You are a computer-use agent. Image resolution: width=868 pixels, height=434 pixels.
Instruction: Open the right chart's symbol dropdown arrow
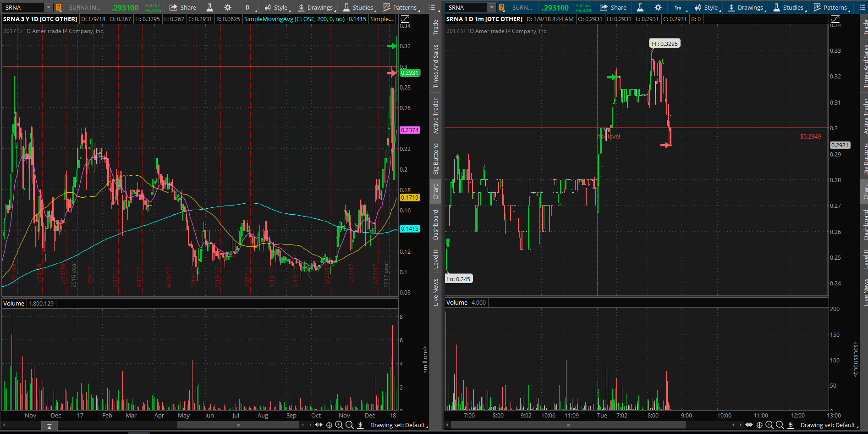click(492, 7)
